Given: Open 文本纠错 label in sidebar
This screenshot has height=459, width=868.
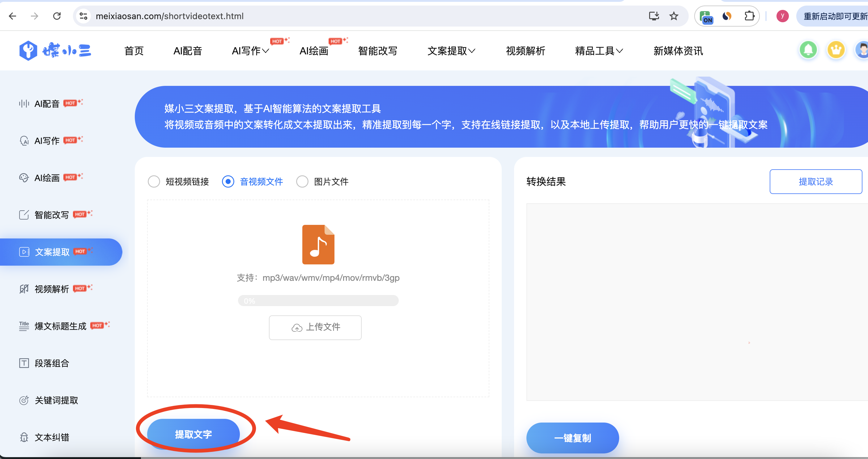Looking at the screenshot, I should pyautogui.click(x=52, y=437).
